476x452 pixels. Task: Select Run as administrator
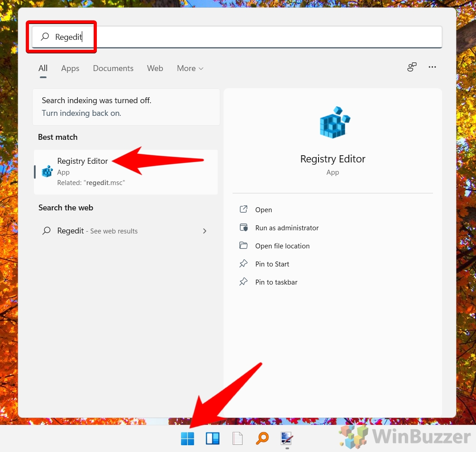click(287, 228)
